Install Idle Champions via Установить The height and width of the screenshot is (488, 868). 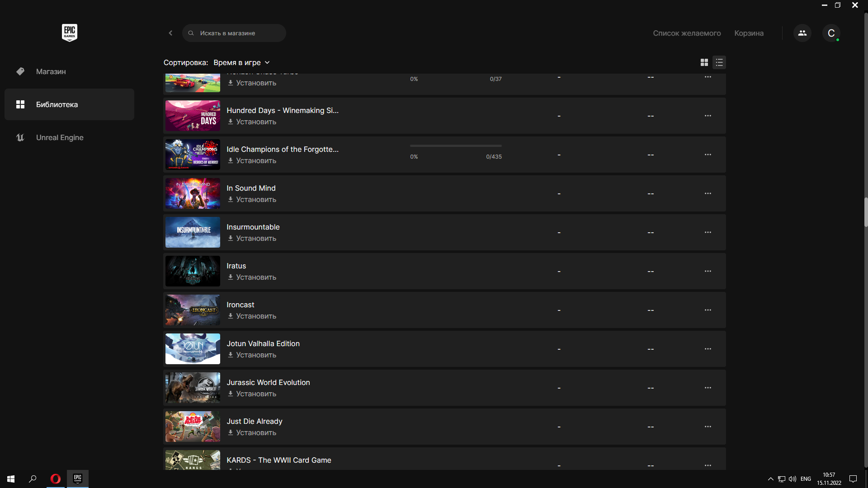click(x=252, y=161)
